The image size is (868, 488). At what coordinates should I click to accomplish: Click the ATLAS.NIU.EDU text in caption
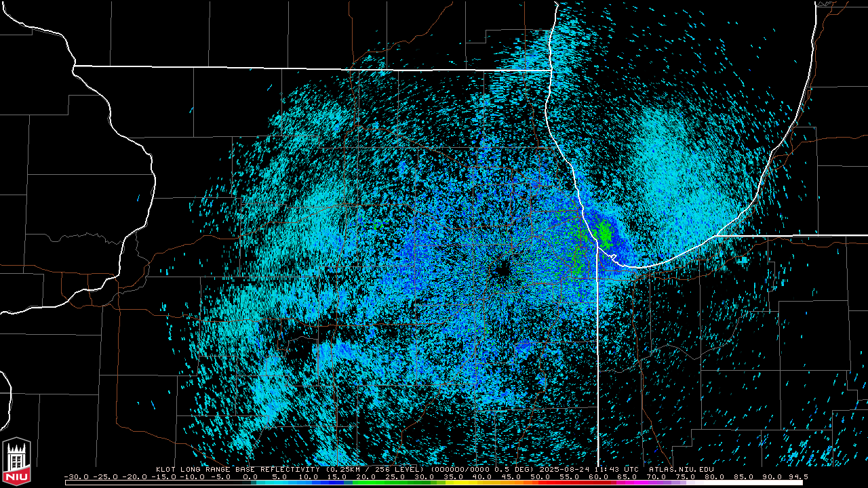tap(681, 469)
